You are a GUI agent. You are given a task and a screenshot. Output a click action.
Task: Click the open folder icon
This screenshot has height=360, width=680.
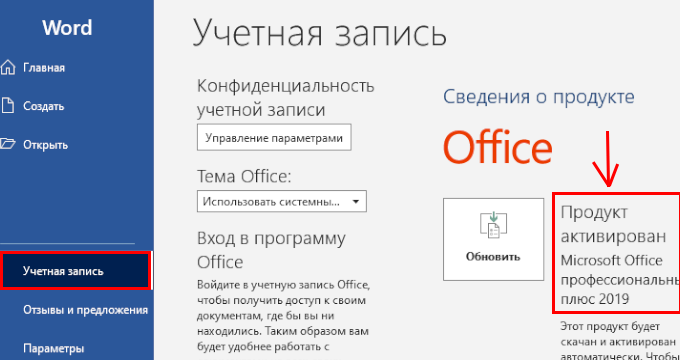pyautogui.click(x=7, y=144)
